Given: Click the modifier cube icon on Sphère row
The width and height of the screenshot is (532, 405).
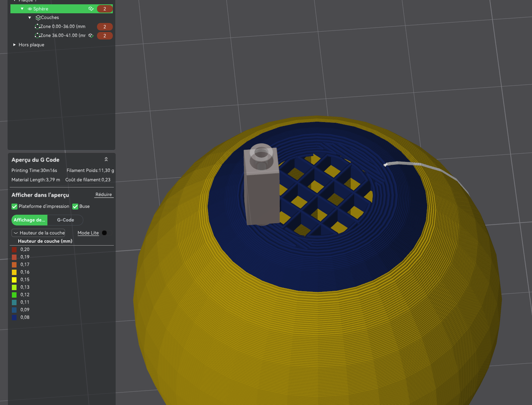Looking at the screenshot, I should 91,9.
